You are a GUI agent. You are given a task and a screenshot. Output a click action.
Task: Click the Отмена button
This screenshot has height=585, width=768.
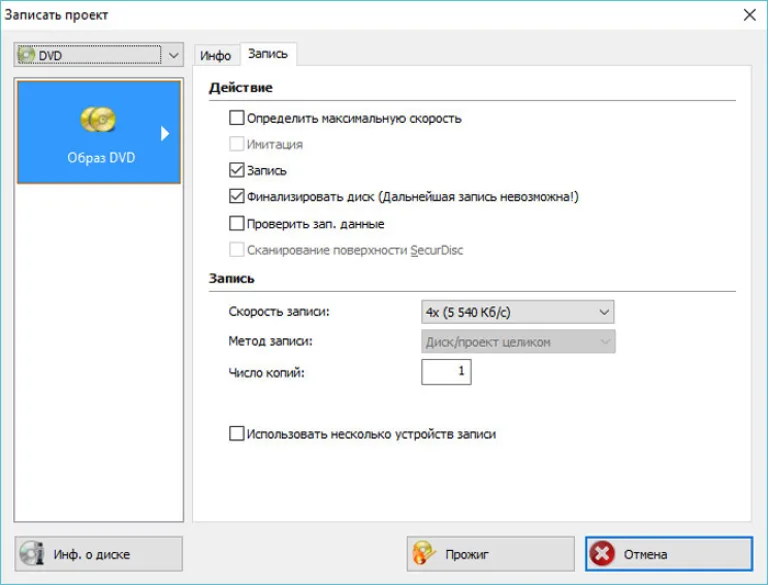click(669, 554)
